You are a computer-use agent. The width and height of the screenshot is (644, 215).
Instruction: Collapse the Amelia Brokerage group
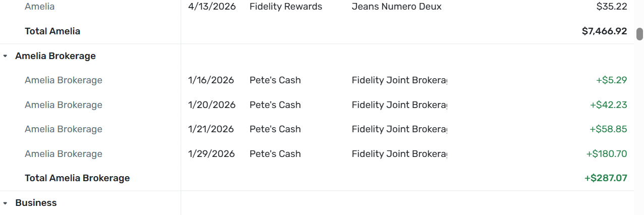[5, 56]
